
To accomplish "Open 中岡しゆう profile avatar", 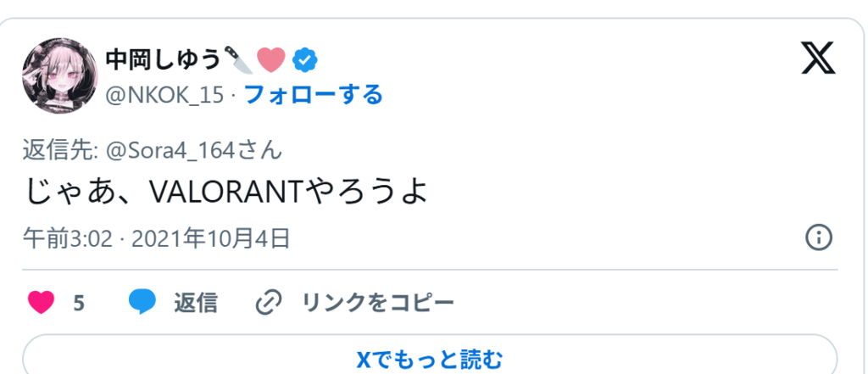I will 60,75.
